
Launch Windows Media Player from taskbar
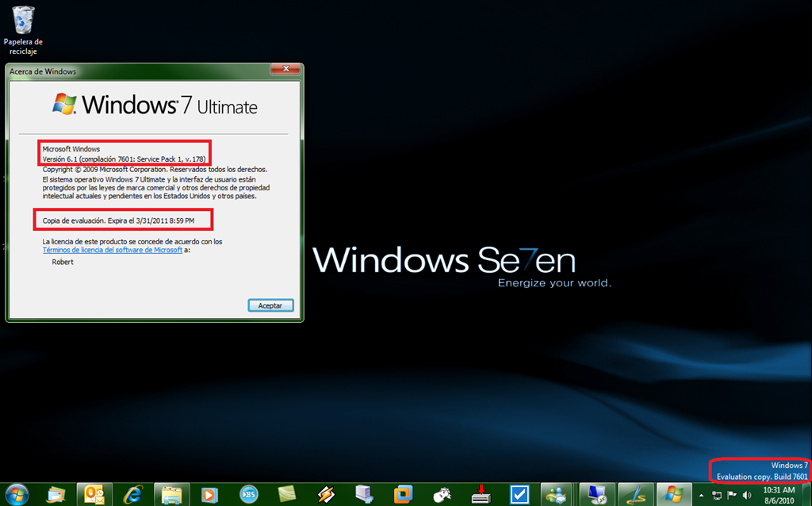(x=209, y=494)
